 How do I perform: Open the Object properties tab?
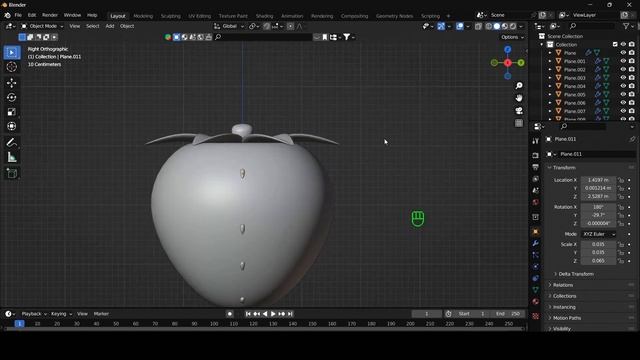[x=536, y=231]
